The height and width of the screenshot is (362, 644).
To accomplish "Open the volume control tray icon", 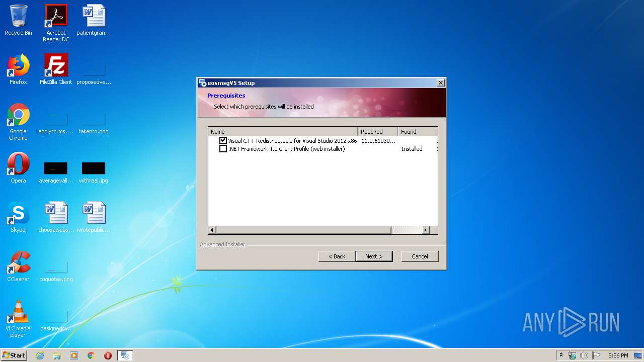I will [x=584, y=355].
